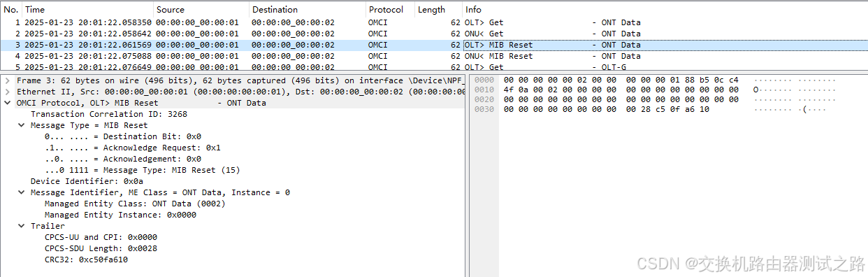Sort by the Protocol column header
The height and width of the screenshot is (277, 868).
click(390, 10)
